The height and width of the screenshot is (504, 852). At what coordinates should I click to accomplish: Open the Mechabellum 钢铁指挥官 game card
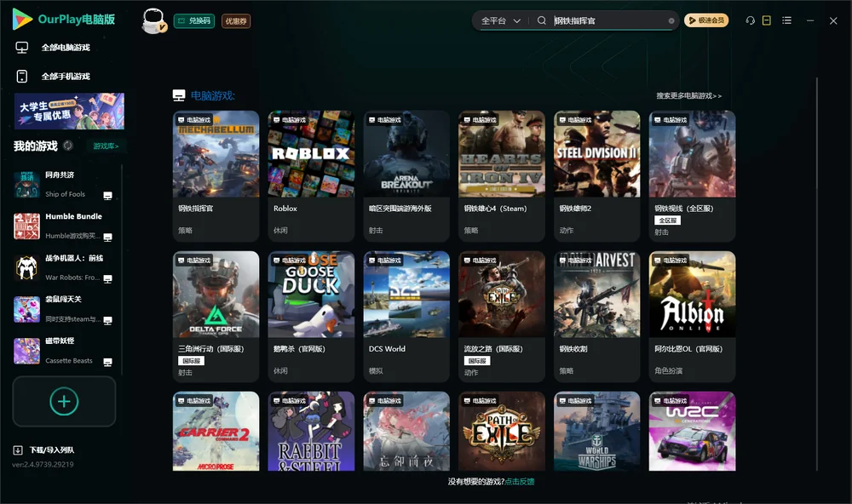(216, 176)
